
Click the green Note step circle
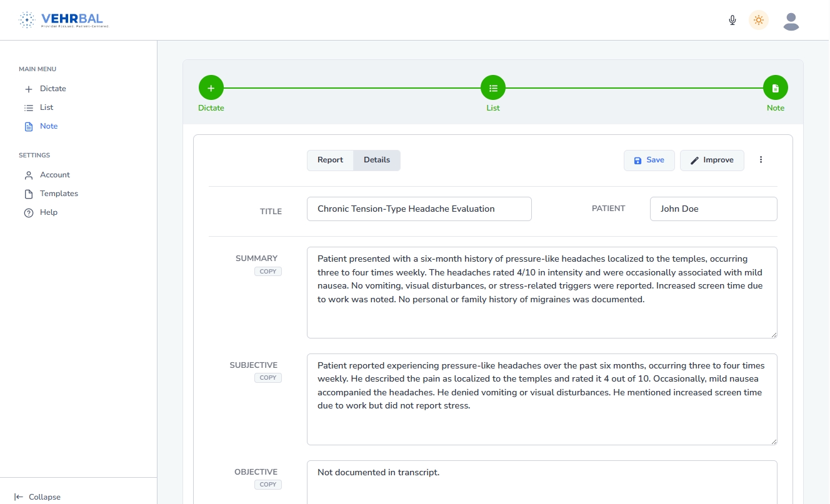[776, 88]
